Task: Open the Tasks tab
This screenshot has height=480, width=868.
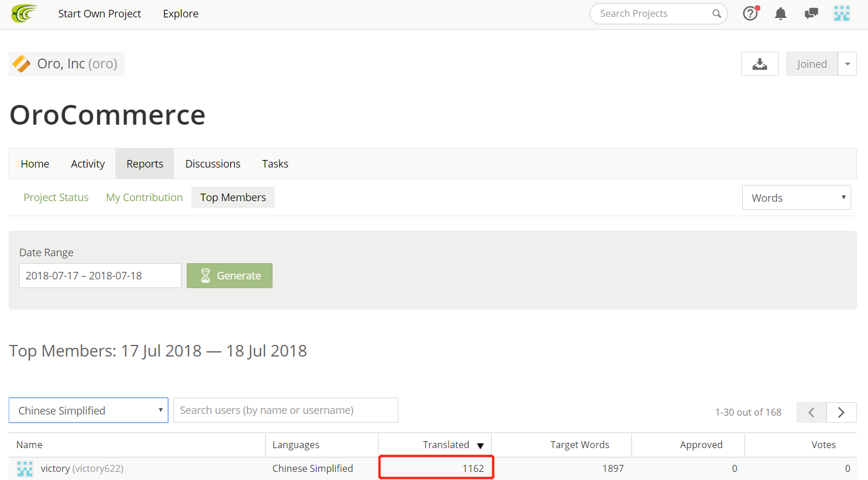Action: (275, 164)
